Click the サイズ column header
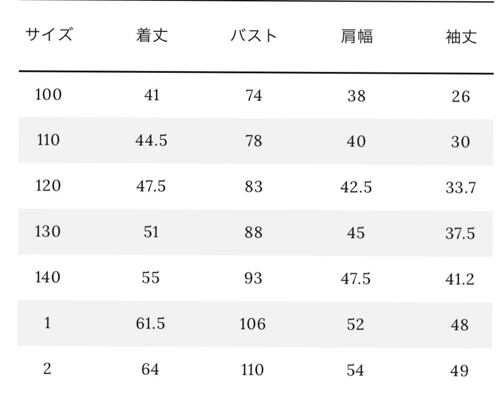 coord(49,35)
